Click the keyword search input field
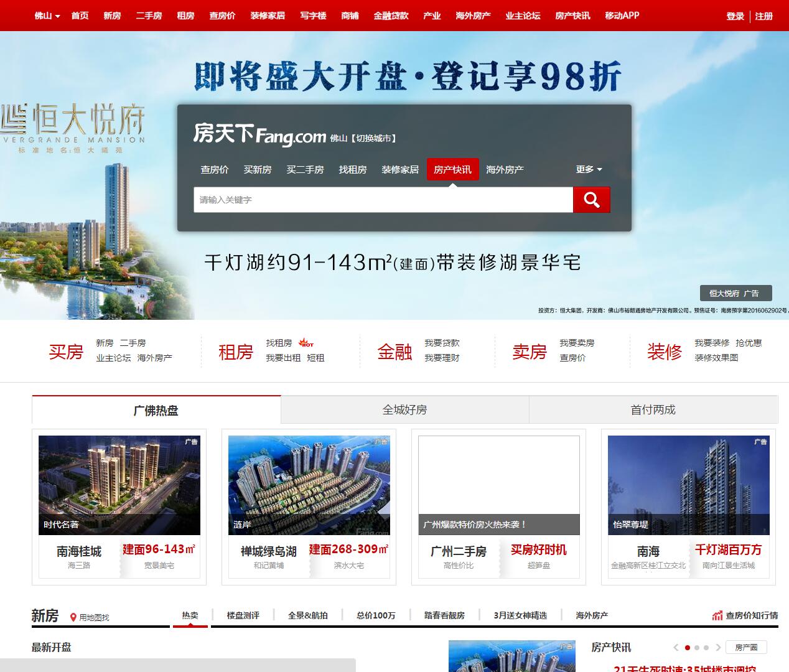The height and width of the screenshot is (672, 789). tap(383, 200)
